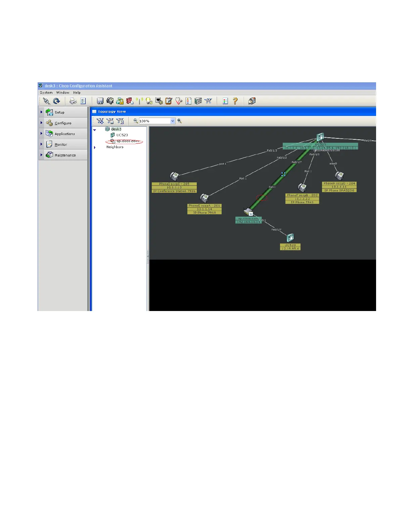Open the wireless antenna toolbar icon
The height and width of the screenshot is (532, 411).
tap(139, 101)
